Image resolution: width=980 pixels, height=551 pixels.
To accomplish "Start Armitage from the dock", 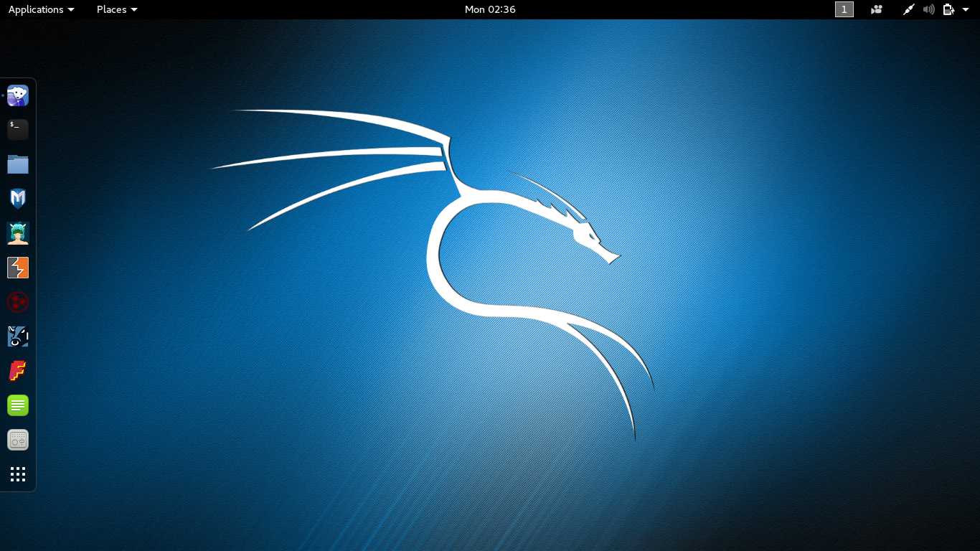I will [x=17, y=232].
